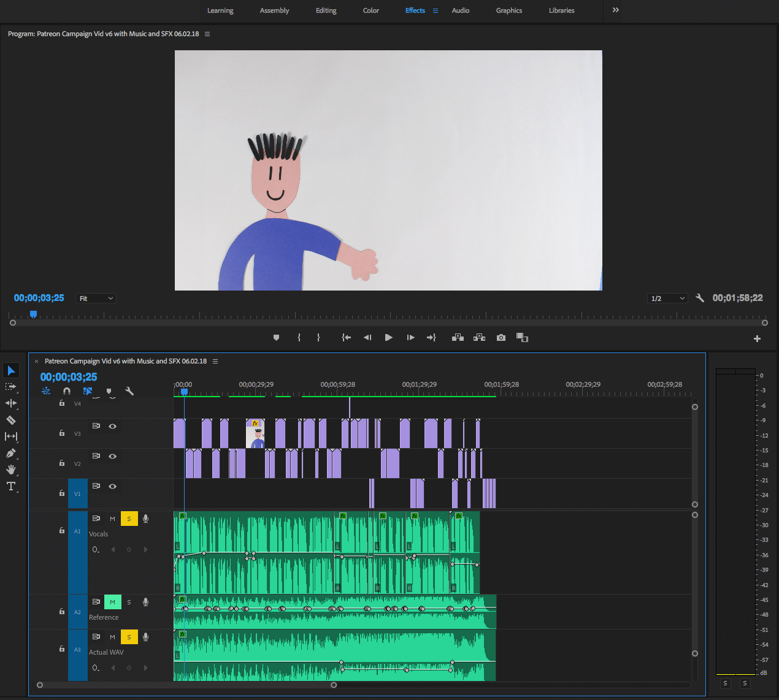Viewport: 779px width, 700px height.
Task: Expand the workspace overflow chevron
Action: coord(615,10)
